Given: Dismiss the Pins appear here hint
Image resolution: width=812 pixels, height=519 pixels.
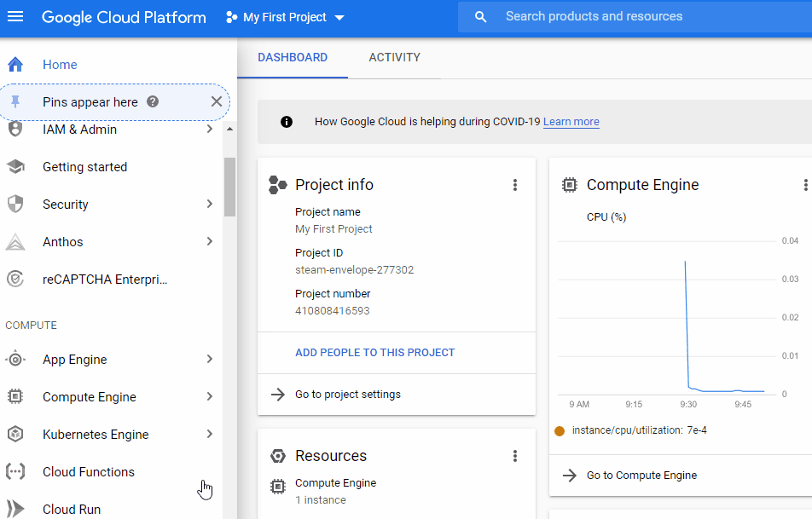Looking at the screenshot, I should point(217,101).
